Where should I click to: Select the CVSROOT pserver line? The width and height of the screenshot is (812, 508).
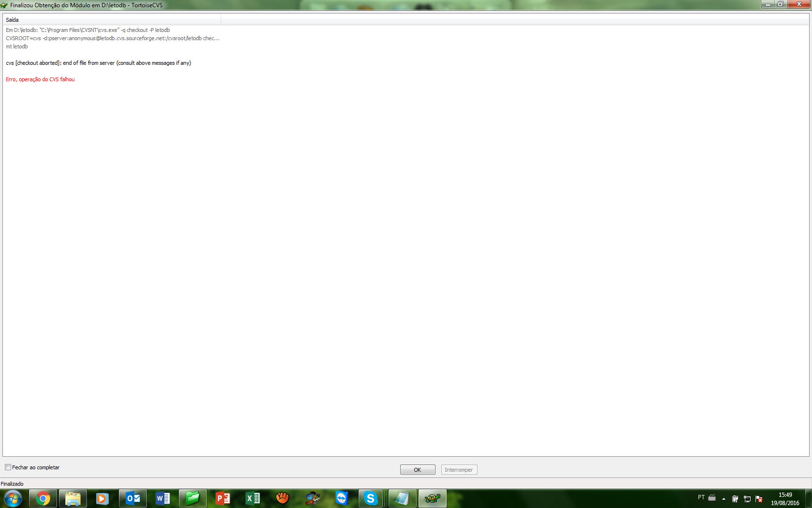point(113,38)
